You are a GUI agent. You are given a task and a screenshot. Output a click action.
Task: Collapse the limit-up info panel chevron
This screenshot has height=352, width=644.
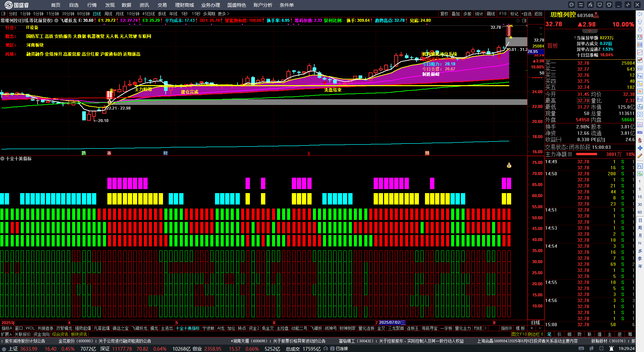click(x=590, y=31)
